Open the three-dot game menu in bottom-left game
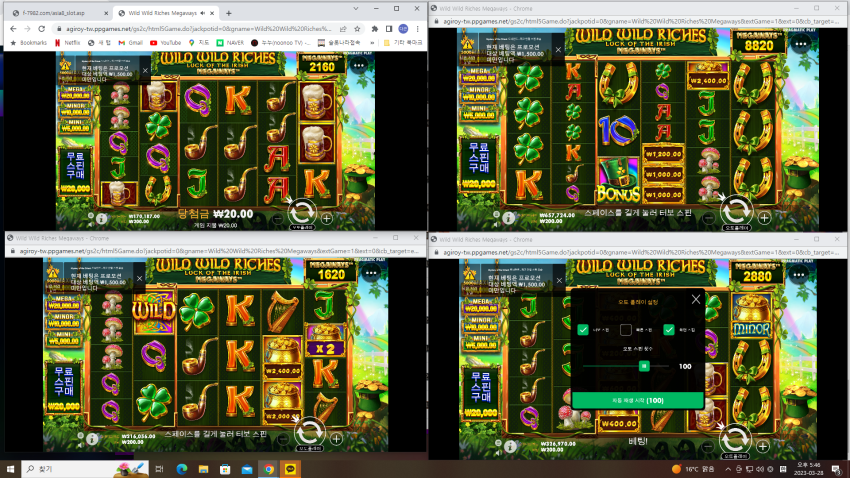This screenshot has height=478, width=850. [371, 273]
